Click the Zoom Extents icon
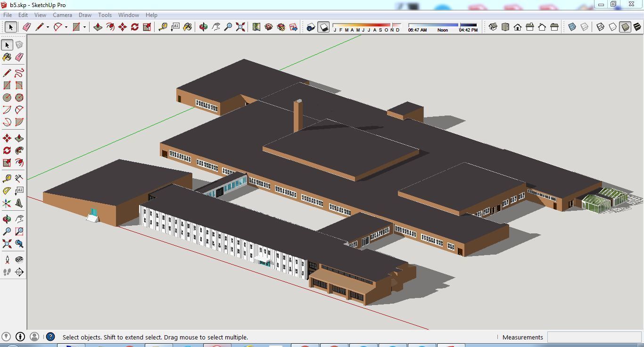644x347 pixels. tap(240, 27)
